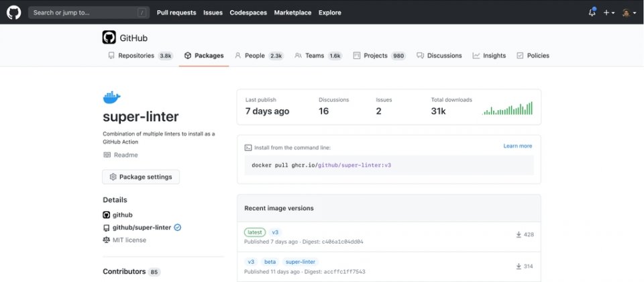This screenshot has width=644, height=282.
Task: Open the github owner link under Details
Action: 122,215
